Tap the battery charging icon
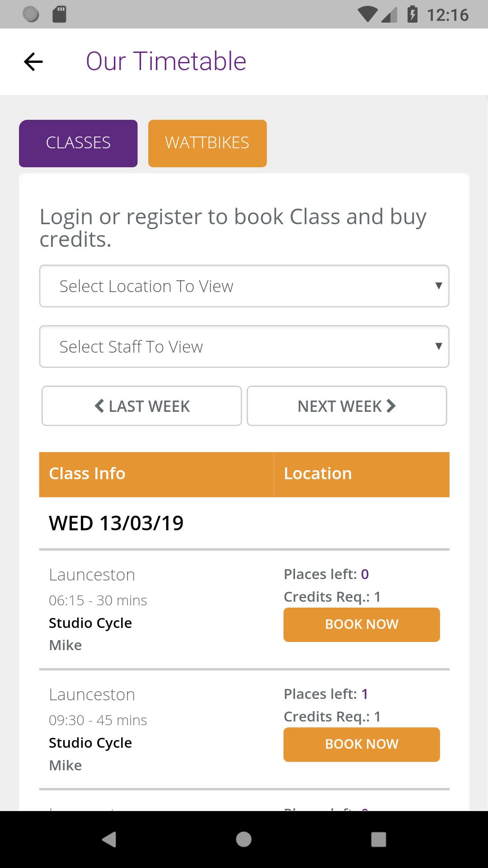488x868 pixels. tap(412, 14)
